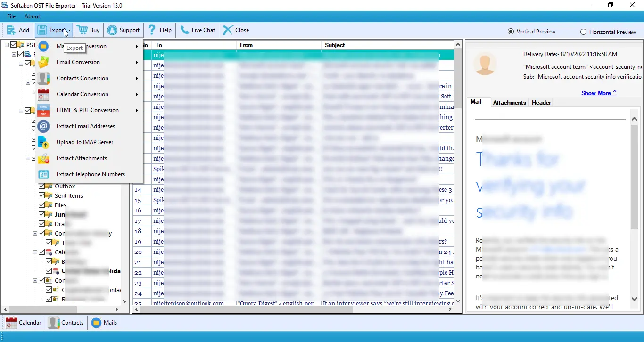This screenshot has width=644, height=342.
Task: Open the Calendar view at the bottom
Action: pyautogui.click(x=23, y=323)
